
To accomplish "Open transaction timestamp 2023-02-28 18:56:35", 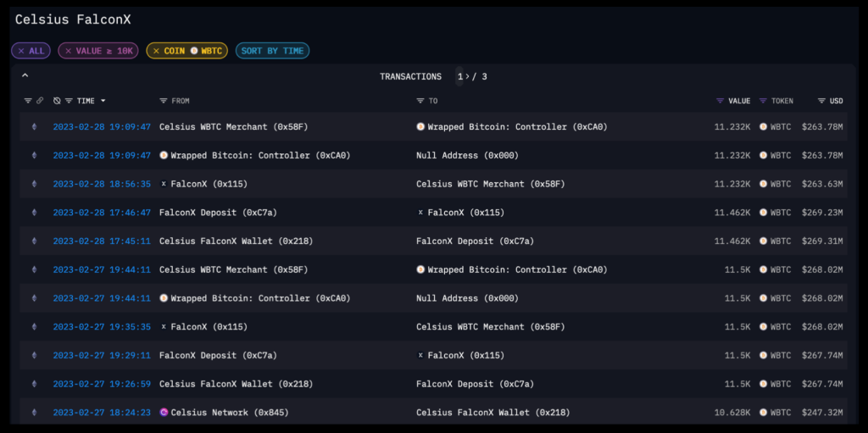I will pyautogui.click(x=102, y=184).
